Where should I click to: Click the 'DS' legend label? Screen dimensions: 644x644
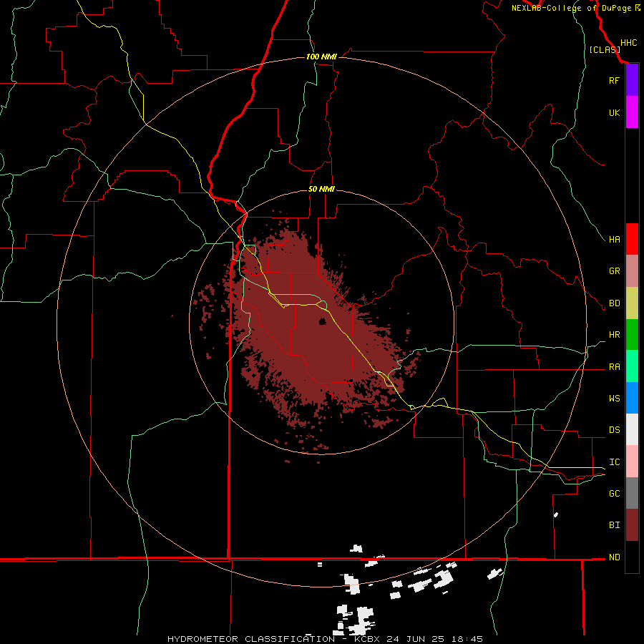(x=614, y=430)
